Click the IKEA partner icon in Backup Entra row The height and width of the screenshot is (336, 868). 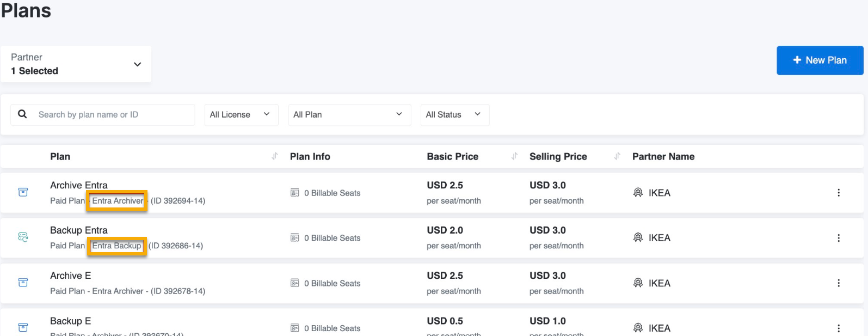point(638,237)
